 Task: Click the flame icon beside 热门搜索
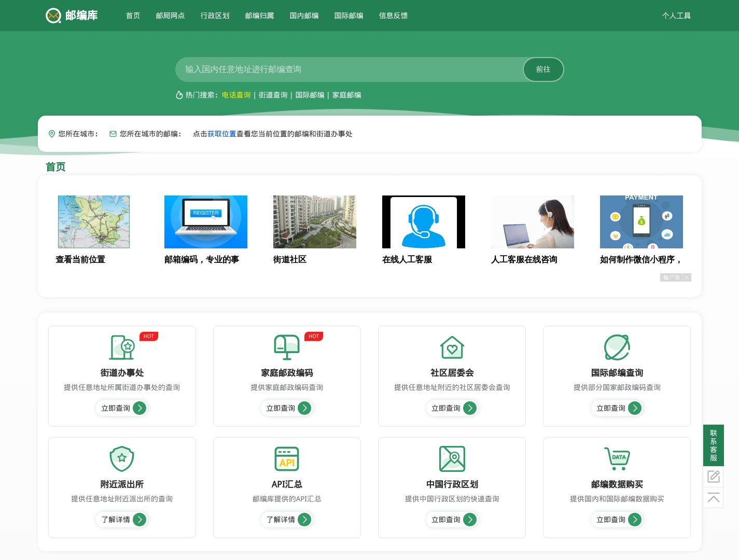179,95
